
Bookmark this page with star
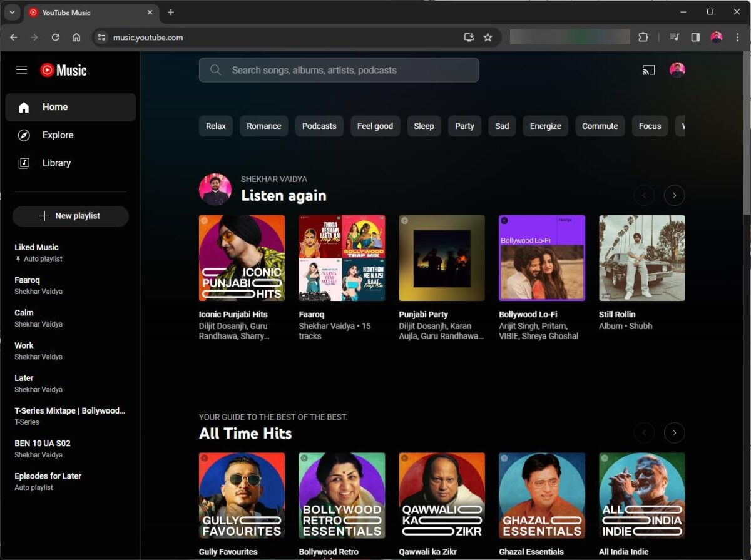[x=488, y=38]
